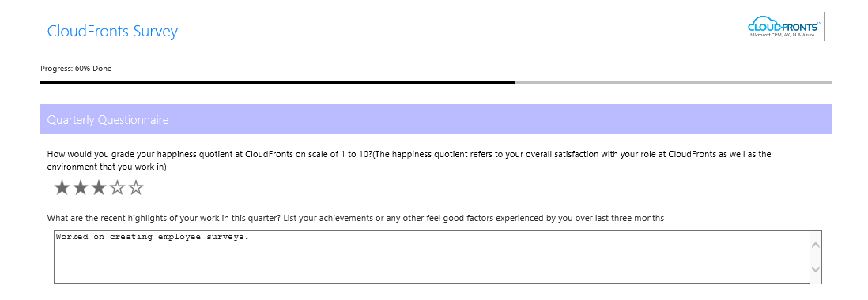Choose the fourth empty star
Image resolution: width=868 pixels, height=300 pixels.
coord(117,189)
